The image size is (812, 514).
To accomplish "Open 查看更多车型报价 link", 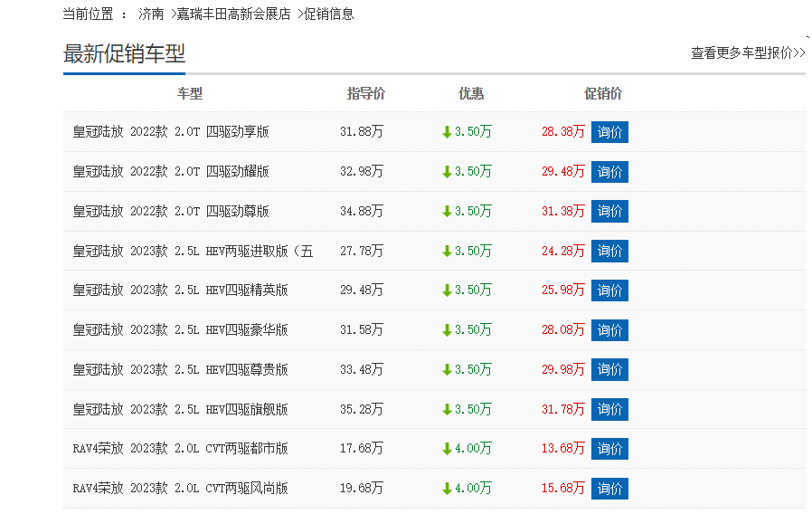I will coord(747,53).
